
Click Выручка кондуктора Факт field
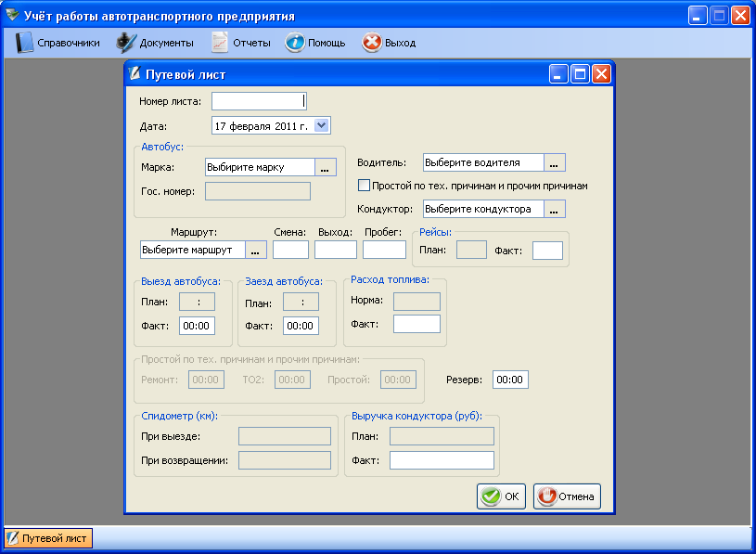[442, 460]
